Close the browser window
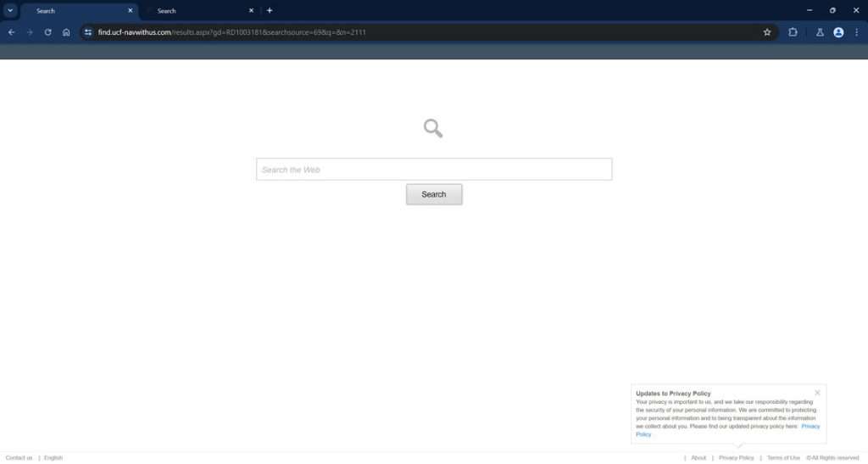This screenshot has width=868, height=464. click(x=856, y=10)
